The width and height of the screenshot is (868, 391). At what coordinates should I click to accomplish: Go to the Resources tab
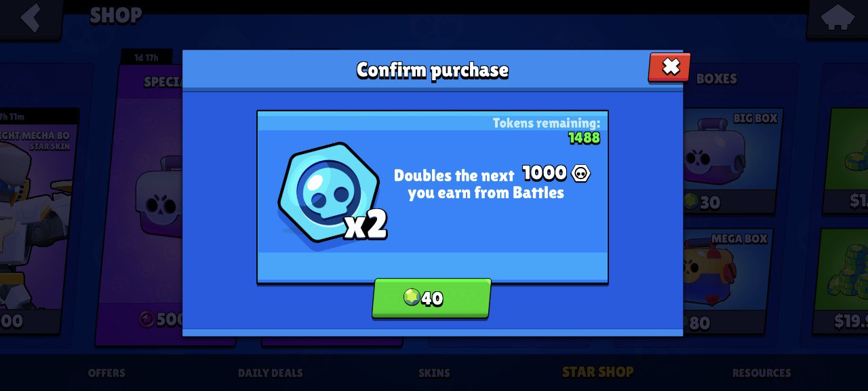pyautogui.click(x=762, y=373)
